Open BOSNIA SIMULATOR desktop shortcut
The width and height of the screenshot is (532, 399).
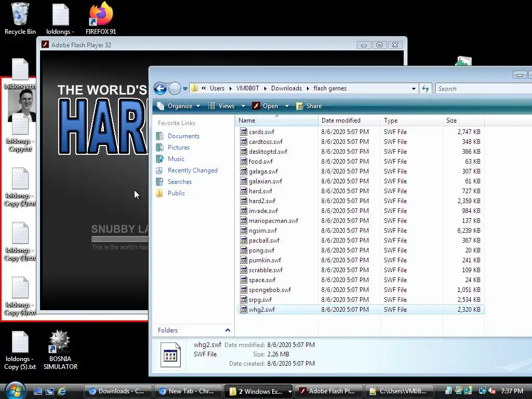tap(60, 350)
